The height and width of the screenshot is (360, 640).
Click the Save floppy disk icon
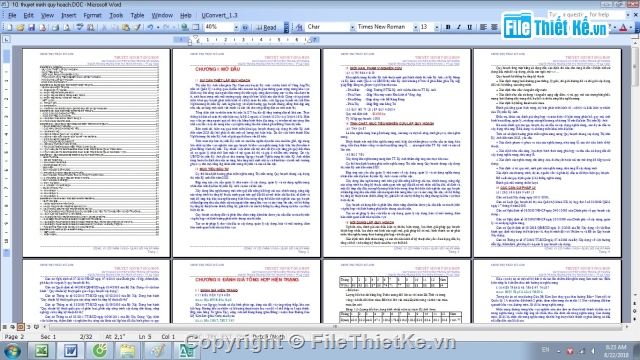(x=31, y=27)
